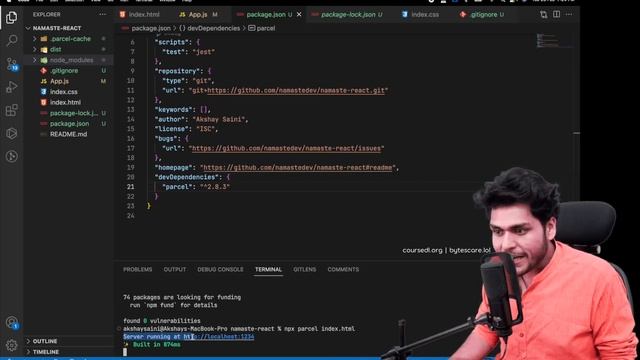Open package.json from Explorer tree
The height and width of the screenshot is (360, 640).
pos(68,124)
